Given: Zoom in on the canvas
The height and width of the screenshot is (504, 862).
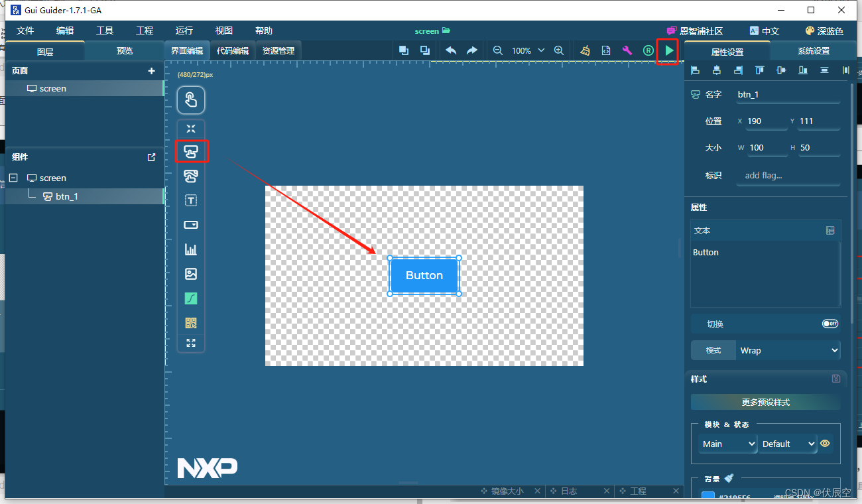Looking at the screenshot, I should click(559, 50).
